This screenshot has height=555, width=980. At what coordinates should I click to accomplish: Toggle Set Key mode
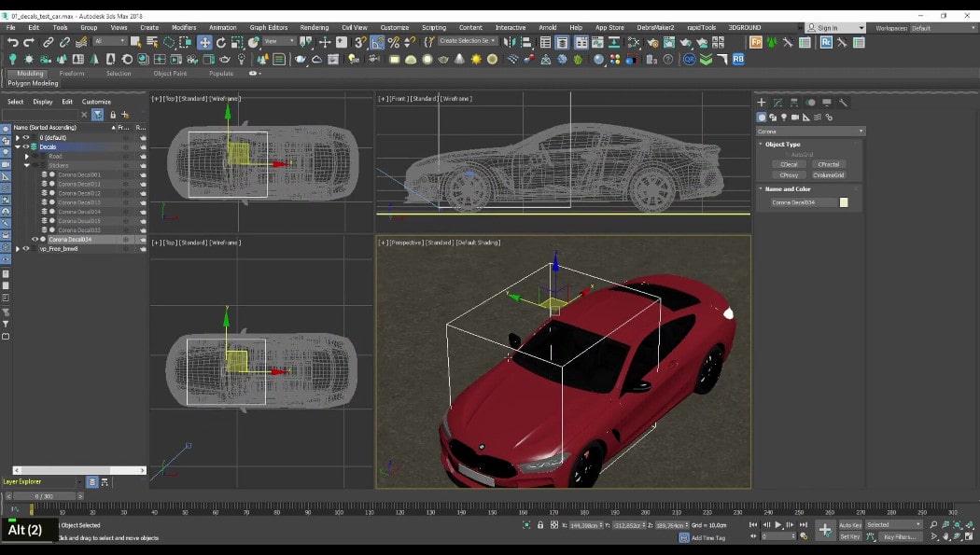tap(850, 537)
